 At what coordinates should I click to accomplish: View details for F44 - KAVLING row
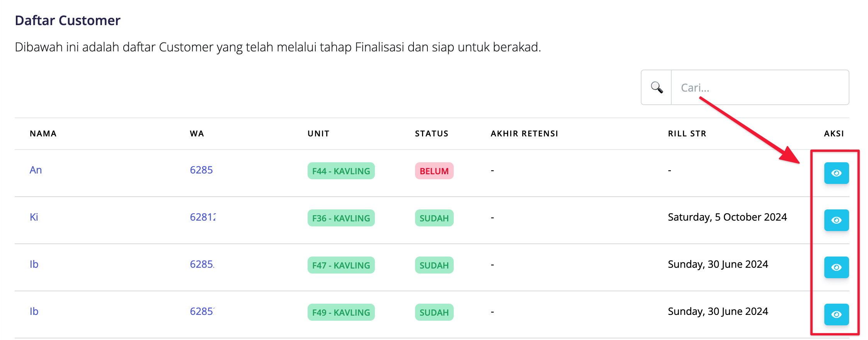pyautogui.click(x=836, y=173)
